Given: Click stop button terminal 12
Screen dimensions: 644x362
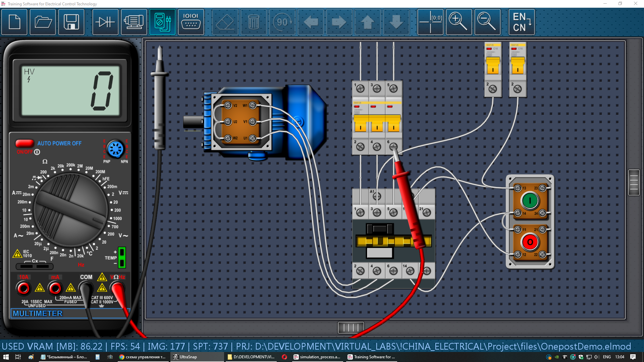Looking at the screenshot, I should [x=518, y=254].
